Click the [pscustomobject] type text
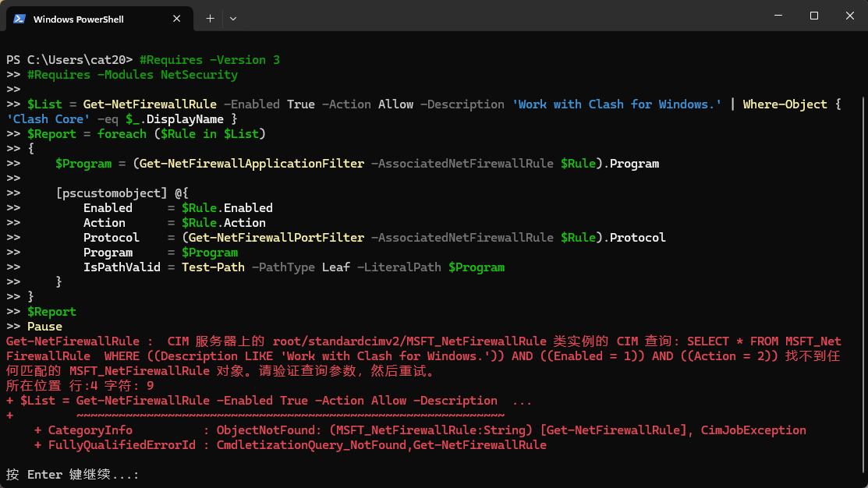868x488 pixels. [x=111, y=193]
